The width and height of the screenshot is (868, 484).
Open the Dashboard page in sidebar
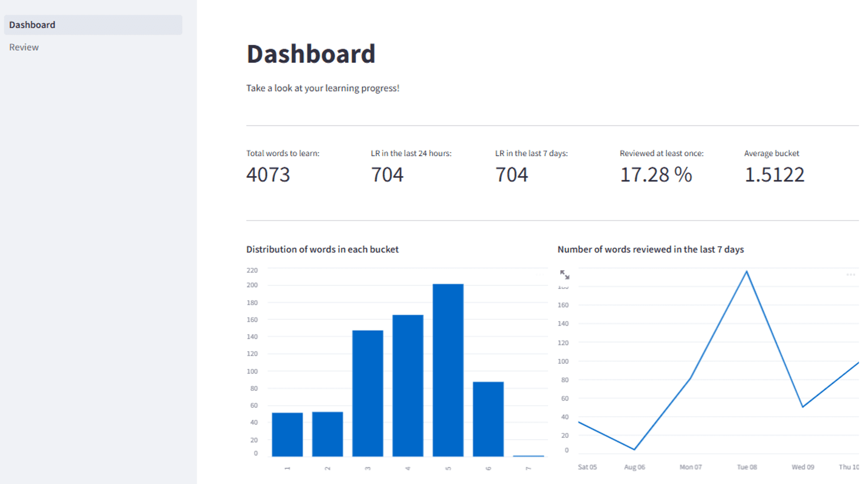93,25
